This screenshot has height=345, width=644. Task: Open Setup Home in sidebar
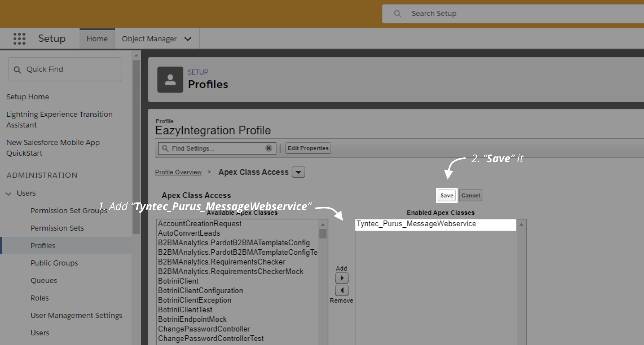click(28, 97)
